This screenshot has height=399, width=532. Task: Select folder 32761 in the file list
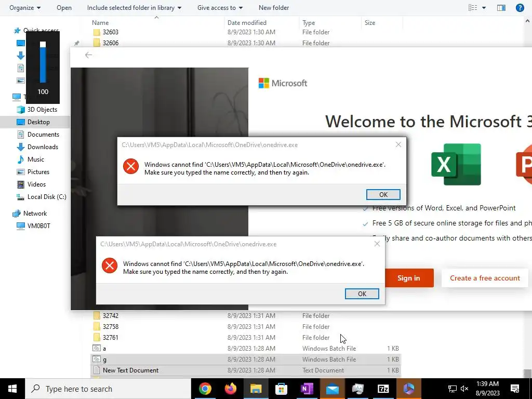click(x=111, y=337)
